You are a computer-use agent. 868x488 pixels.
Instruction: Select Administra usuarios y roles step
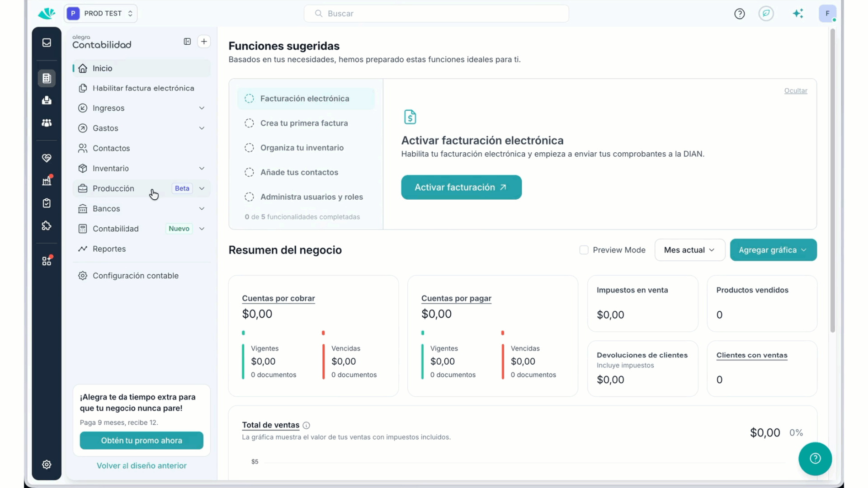(306, 197)
